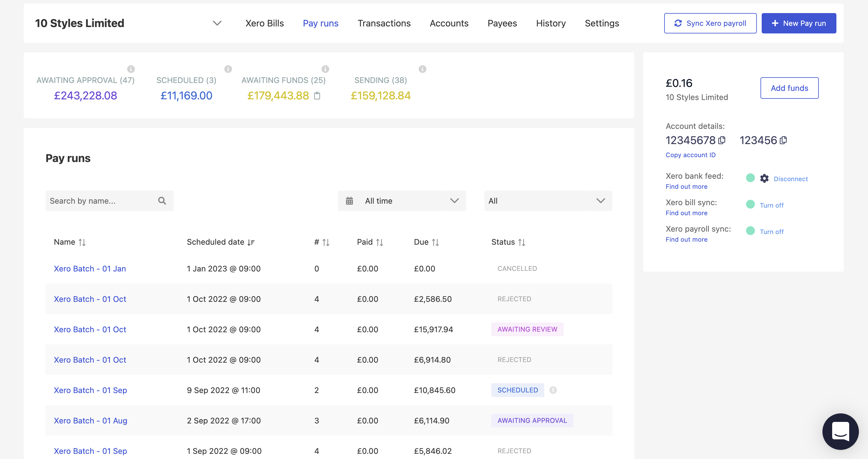Open the All time date range dropdown

tap(455, 201)
